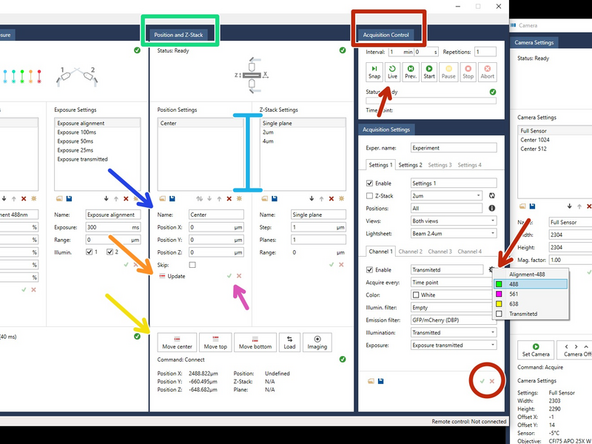
Task: Open the Acquire every dropdown
Action: tap(452, 282)
